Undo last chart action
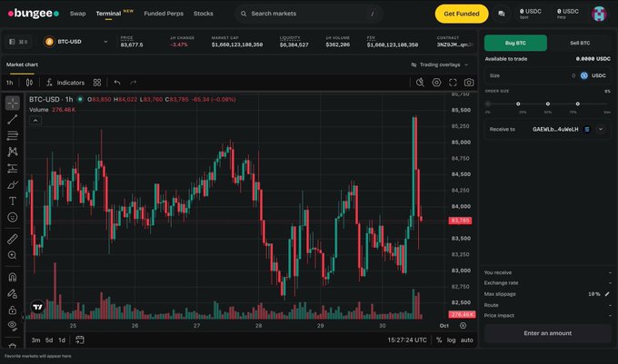The height and width of the screenshot is (364, 618). 117,83
